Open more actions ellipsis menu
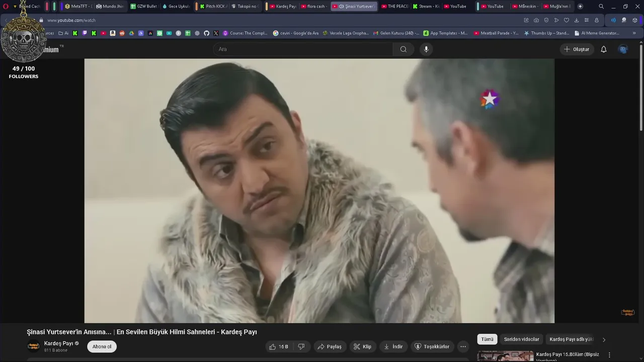The width and height of the screenshot is (644, 362). [463, 346]
